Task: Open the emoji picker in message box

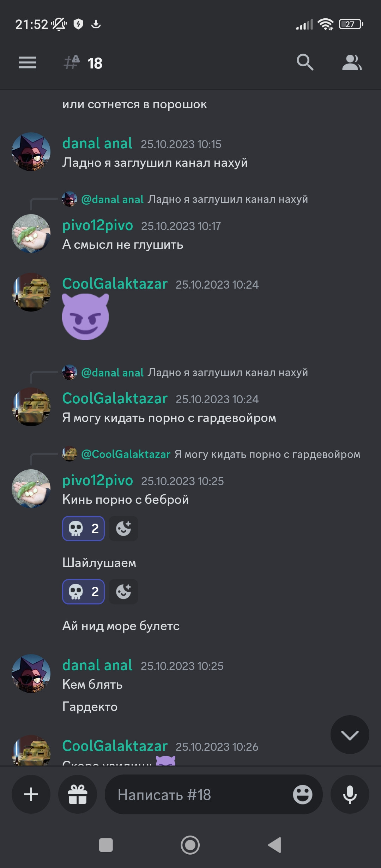Action: pos(302,795)
